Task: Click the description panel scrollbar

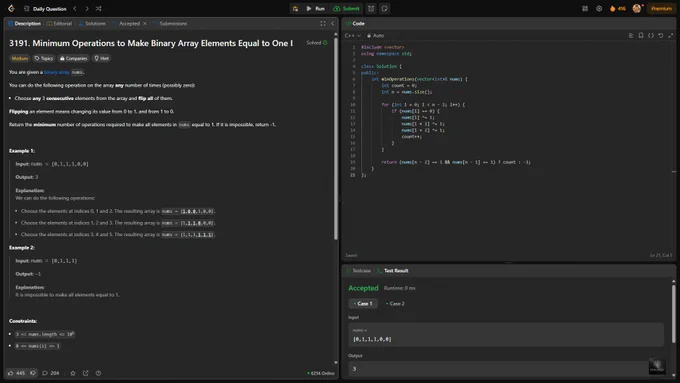Action: pyautogui.click(x=336, y=138)
